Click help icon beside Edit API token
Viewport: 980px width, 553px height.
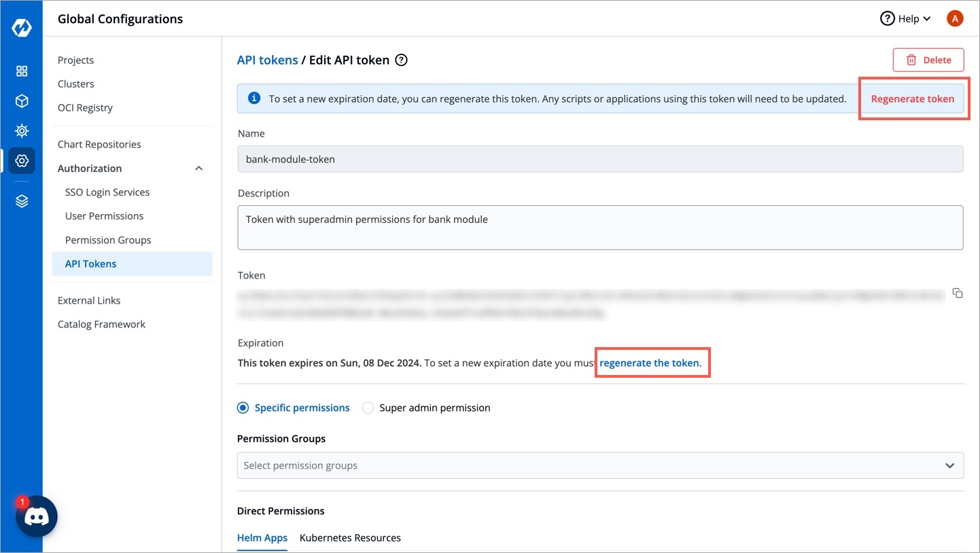pos(402,60)
